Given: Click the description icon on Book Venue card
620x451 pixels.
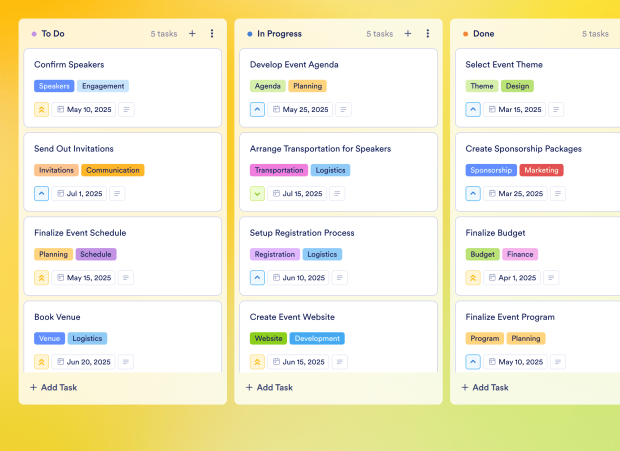Looking at the screenshot, I should (x=126, y=362).
